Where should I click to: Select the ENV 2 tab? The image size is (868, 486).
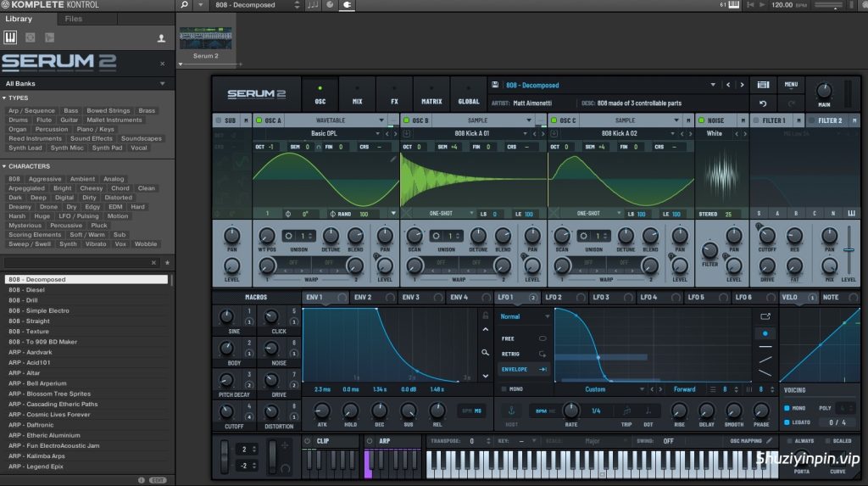[x=374, y=298]
